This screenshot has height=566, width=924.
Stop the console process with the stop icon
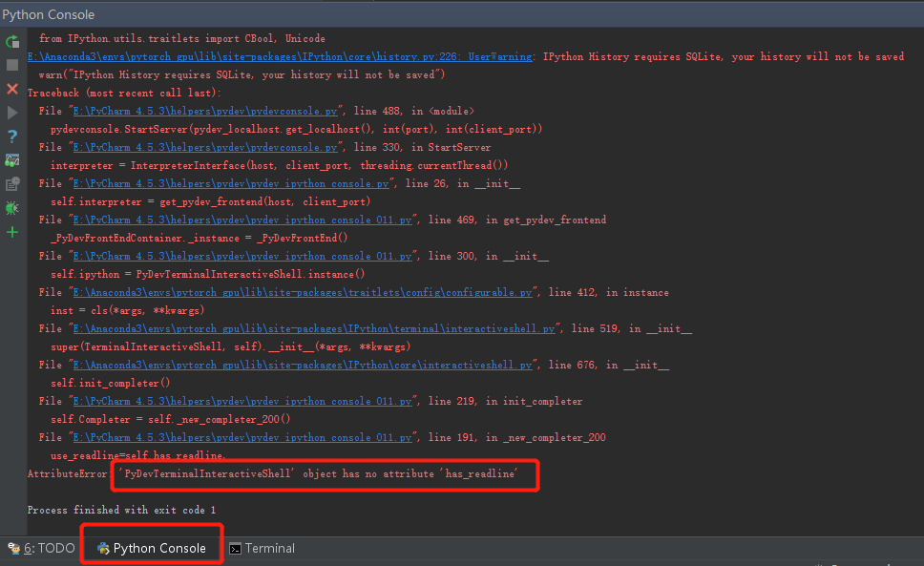click(12, 65)
